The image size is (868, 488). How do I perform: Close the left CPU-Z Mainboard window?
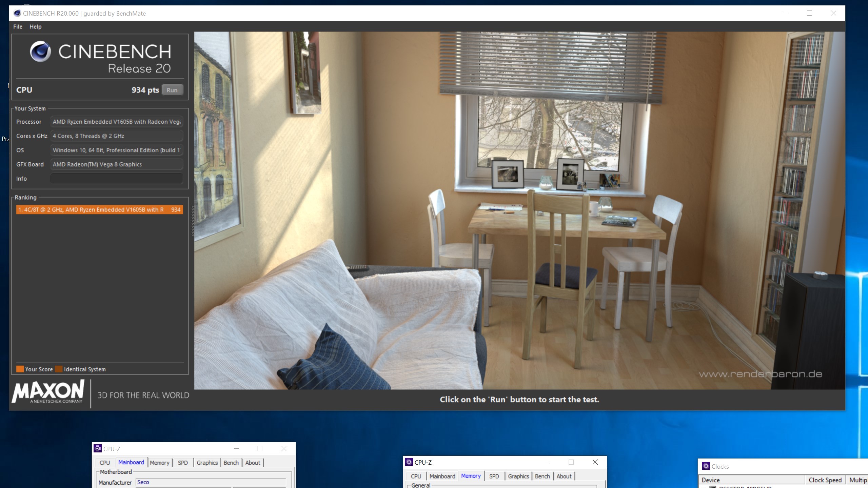284,449
